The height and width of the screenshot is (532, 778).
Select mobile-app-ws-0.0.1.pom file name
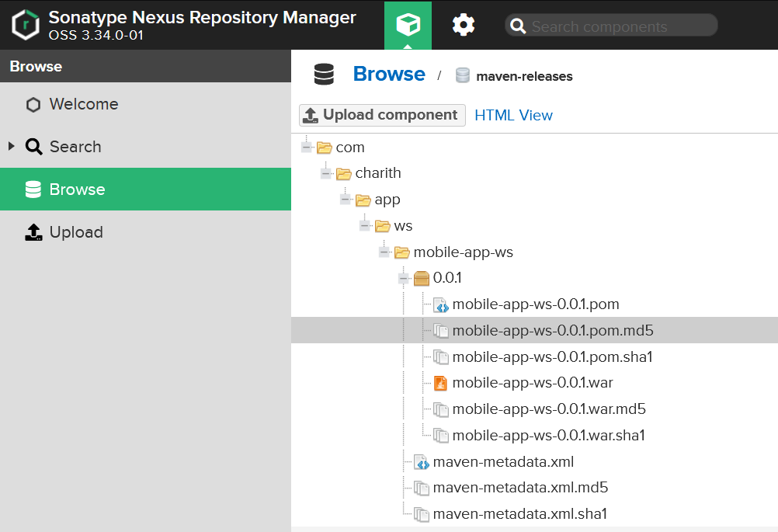coord(536,304)
